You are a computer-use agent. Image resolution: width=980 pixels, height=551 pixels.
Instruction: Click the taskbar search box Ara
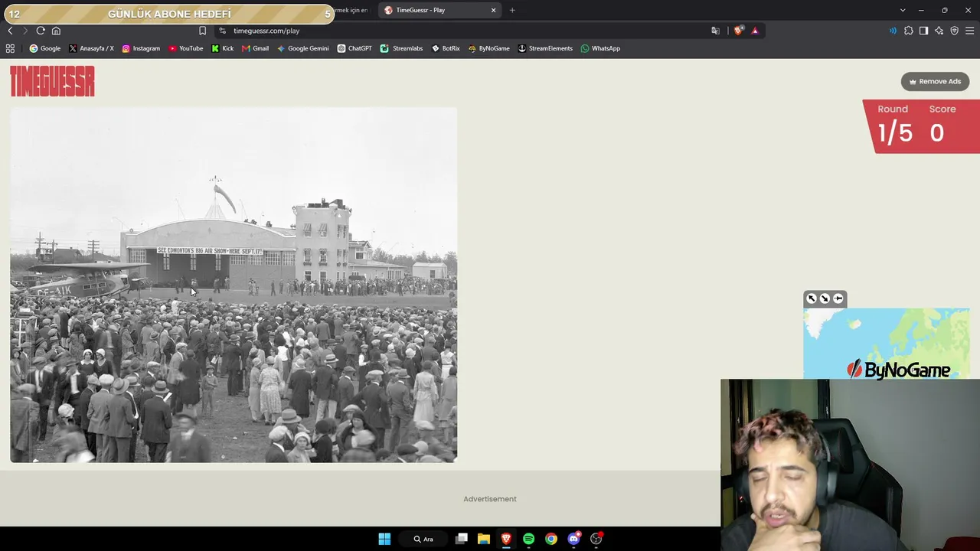(x=423, y=539)
